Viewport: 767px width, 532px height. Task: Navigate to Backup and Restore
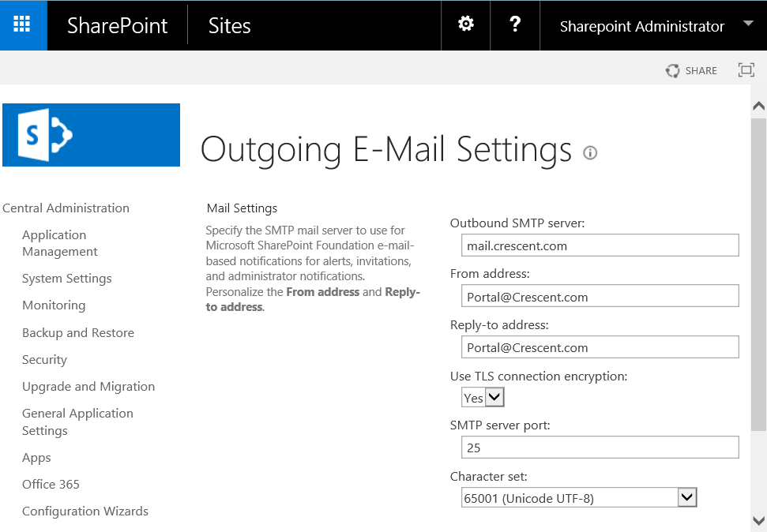pyautogui.click(x=77, y=333)
